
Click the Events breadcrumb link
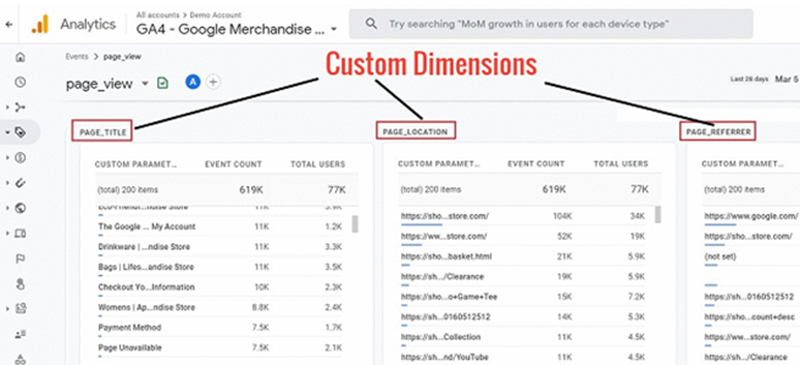tap(77, 57)
